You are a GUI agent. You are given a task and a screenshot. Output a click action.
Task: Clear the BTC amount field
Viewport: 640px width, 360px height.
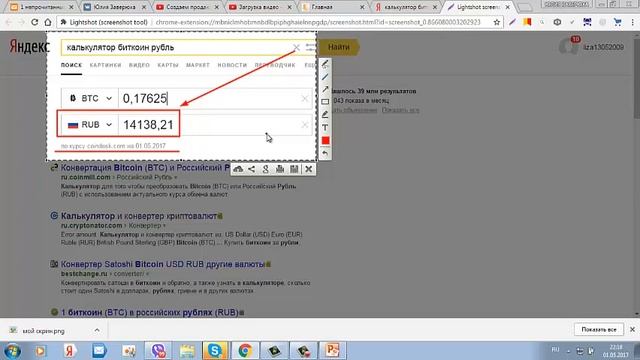pos(305,98)
